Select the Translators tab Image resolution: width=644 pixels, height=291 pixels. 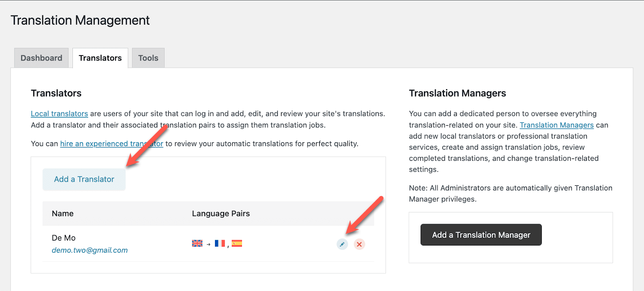pos(100,58)
